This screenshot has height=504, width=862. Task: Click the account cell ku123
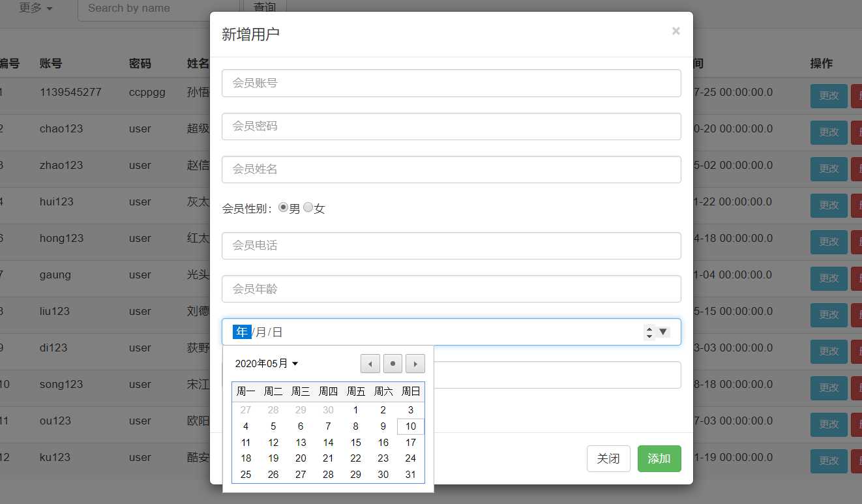(55, 457)
